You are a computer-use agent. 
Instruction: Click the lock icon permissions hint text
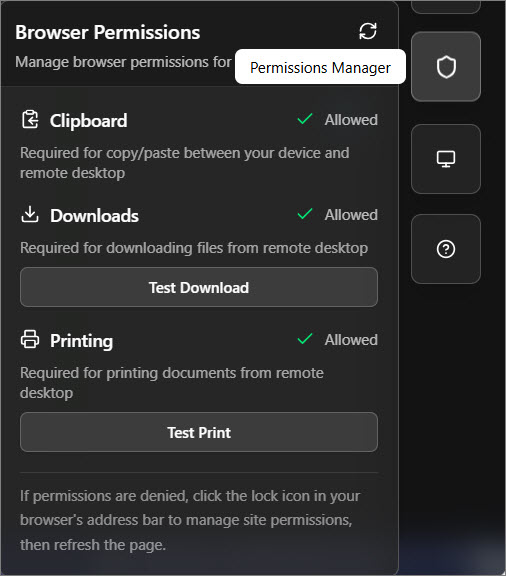point(190,520)
